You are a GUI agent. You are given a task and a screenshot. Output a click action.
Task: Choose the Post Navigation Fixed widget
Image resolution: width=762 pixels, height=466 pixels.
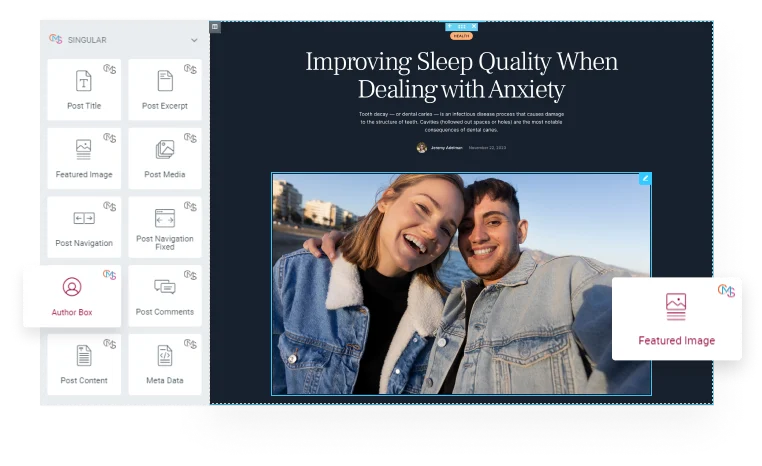pos(165,227)
